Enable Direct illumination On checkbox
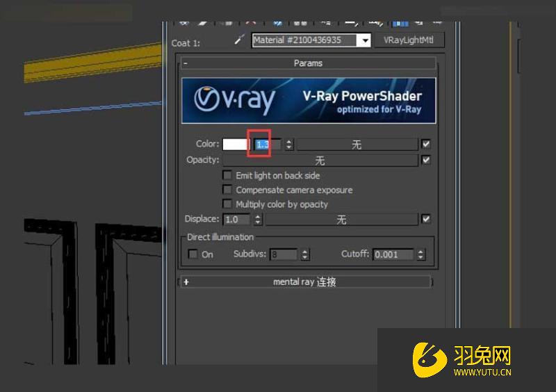The image size is (556, 392). pos(193,254)
